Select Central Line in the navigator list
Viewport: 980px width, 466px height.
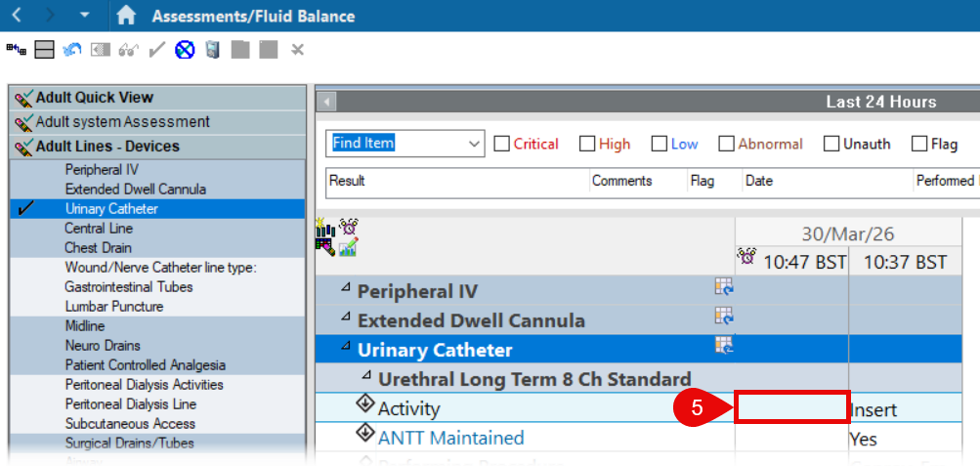click(x=98, y=228)
